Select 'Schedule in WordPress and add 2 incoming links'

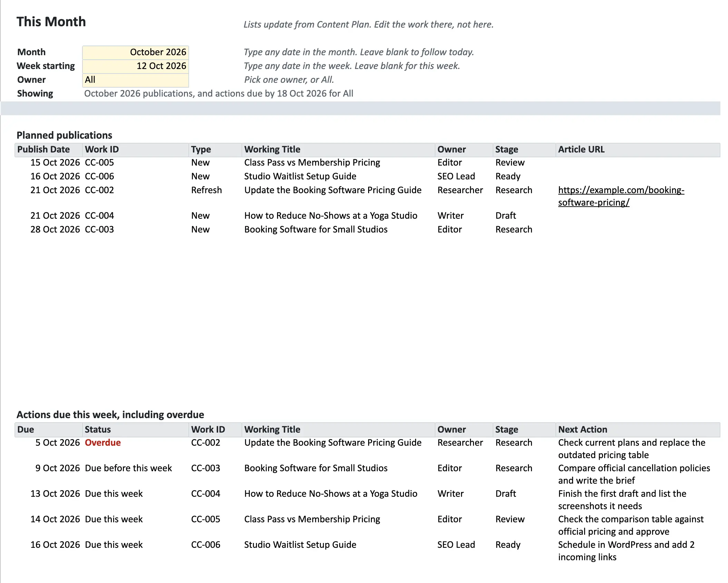coord(626,551)
